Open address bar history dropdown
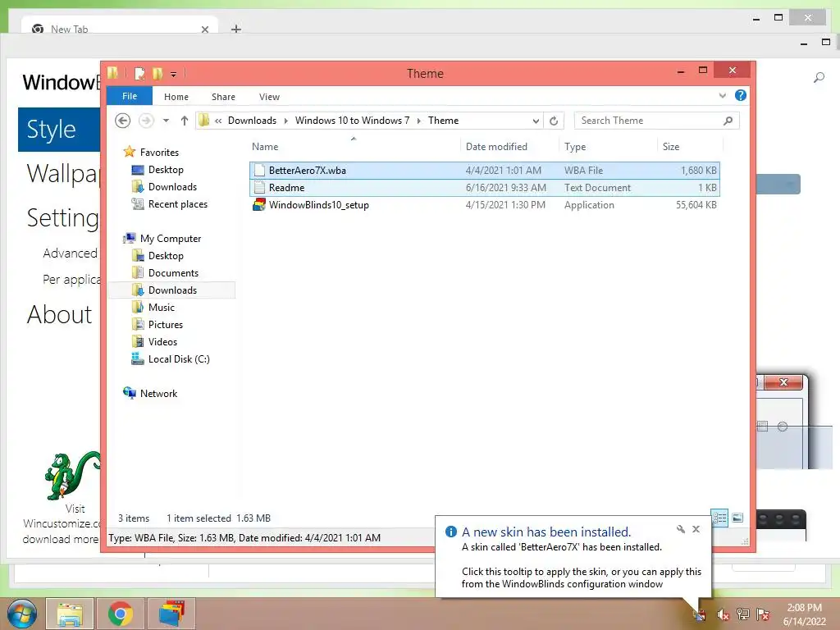The height and width of the screenshot is (630, 840). [x=536, y=121]
